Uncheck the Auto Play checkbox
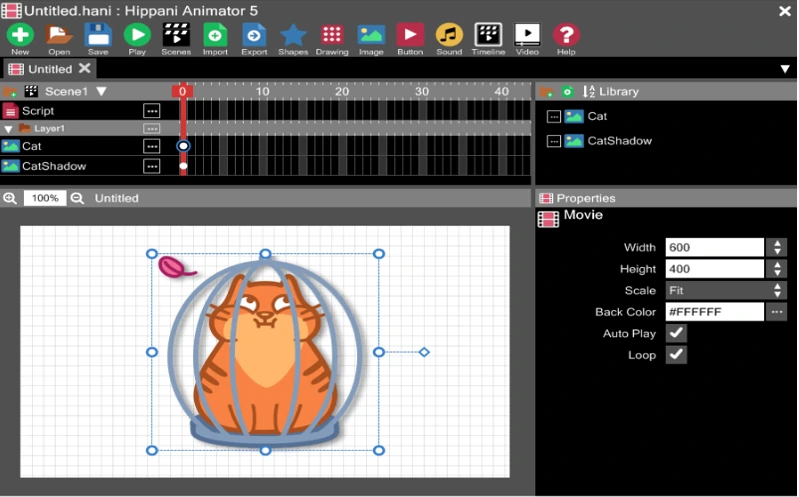 pos(676,333)
